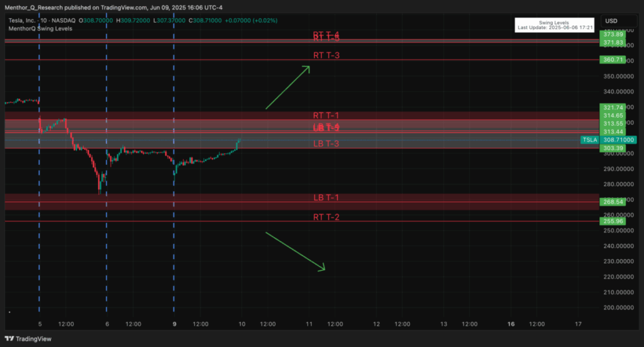This screenshot has width=644, height=347.
Task: Click the 230.00000 price scale label
Action: coord(619,261)
